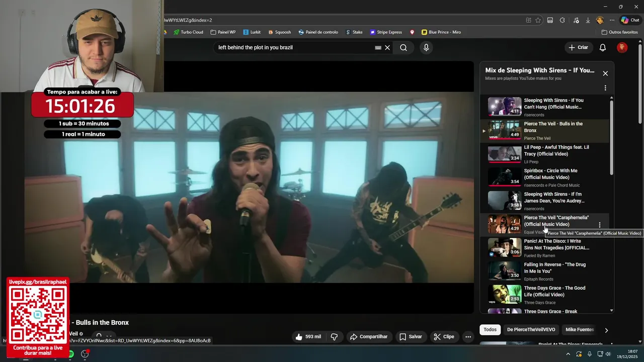The height and width of the screenshot is (362, 644).
Task: Open Lurkit bookmark
Action: [x=252, y=32]
